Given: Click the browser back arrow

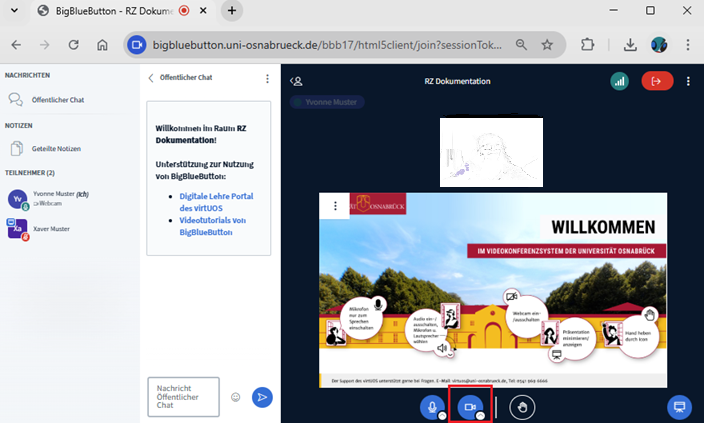Looking at the screenshot, I should tap(16, 45).
